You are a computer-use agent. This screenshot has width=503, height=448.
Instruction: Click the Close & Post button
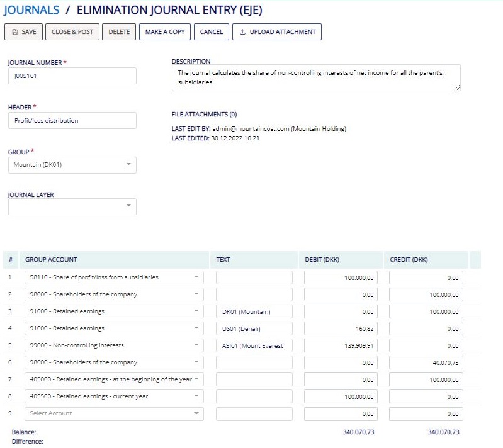72,31
